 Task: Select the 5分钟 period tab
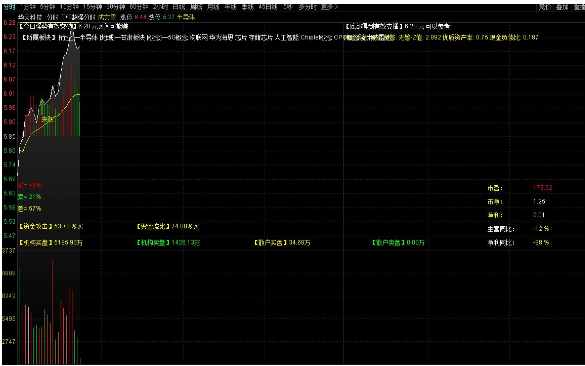coord(47,7)
